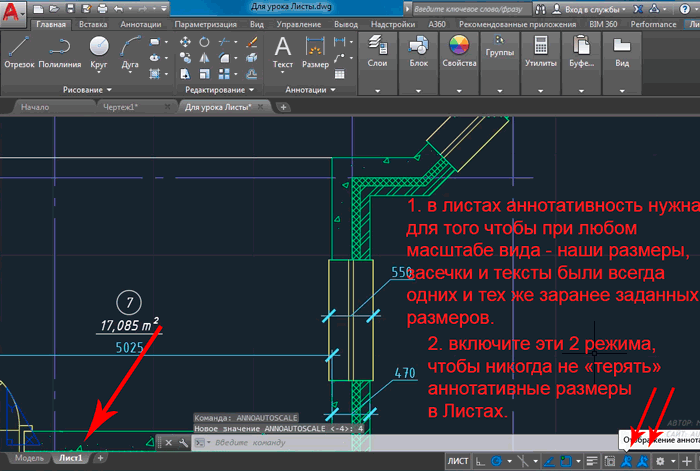The width and height of the screenshot is (700, 471).
Task: Click the Scale tool icon
Action: pos(204,74)
